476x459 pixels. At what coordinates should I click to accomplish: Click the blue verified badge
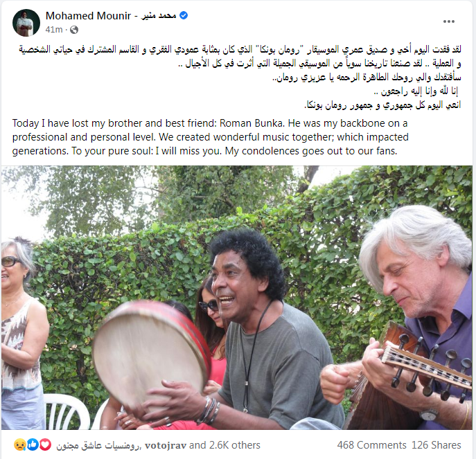point(184,15)
